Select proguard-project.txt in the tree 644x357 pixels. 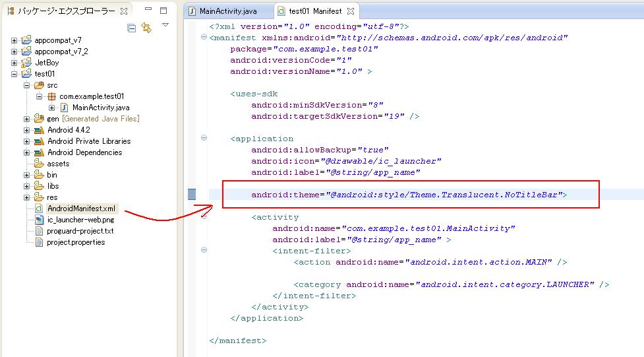click(x=80, y=231)
